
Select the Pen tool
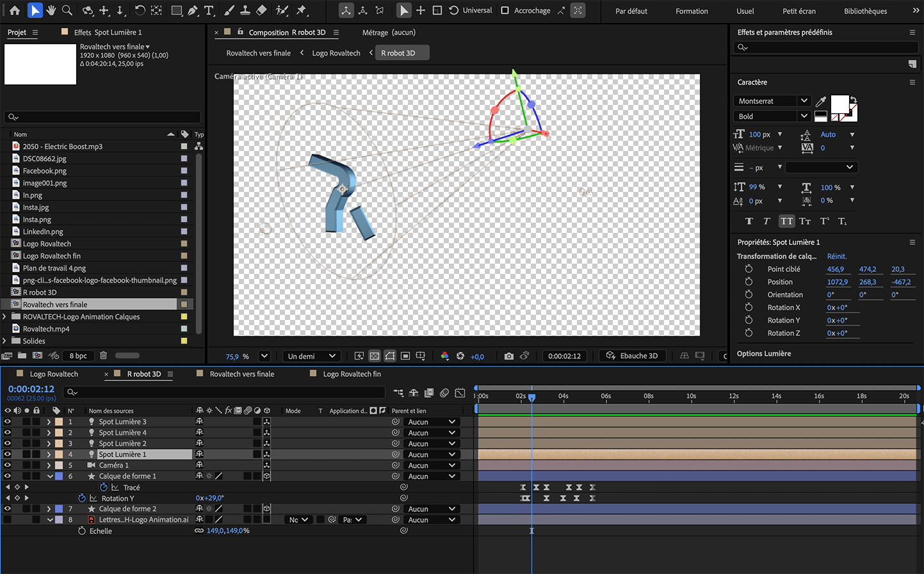193,10
